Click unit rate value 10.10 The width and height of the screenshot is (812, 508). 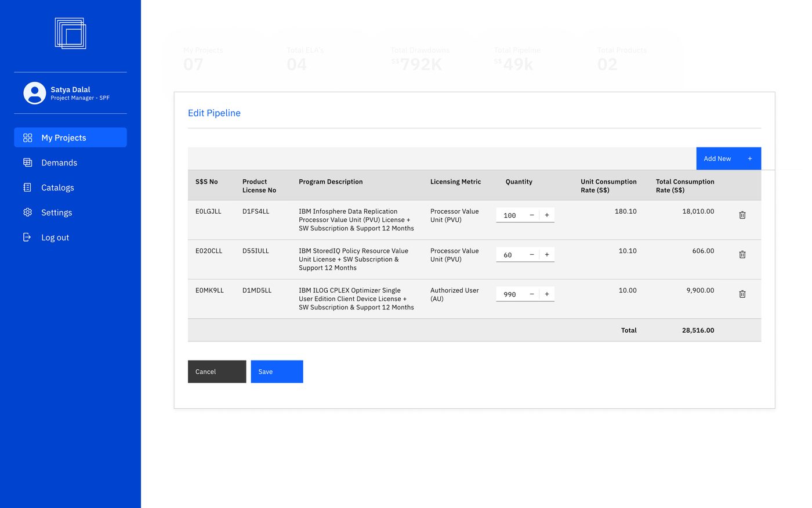click(628, 251)
